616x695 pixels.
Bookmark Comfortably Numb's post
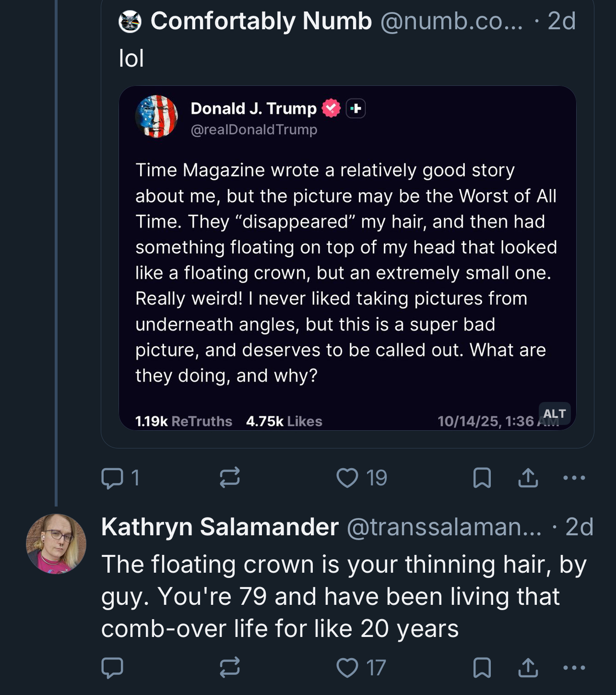482,478
